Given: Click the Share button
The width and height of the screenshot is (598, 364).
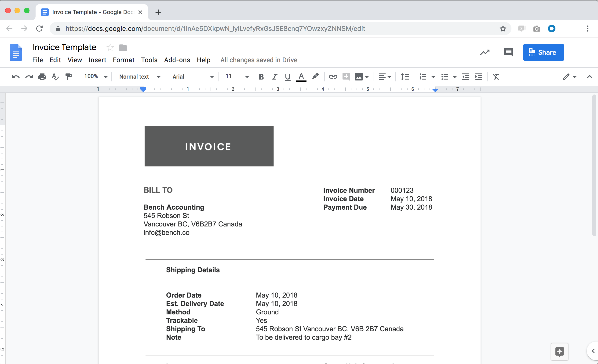Looking at the screenshot, I should [543, 52].
